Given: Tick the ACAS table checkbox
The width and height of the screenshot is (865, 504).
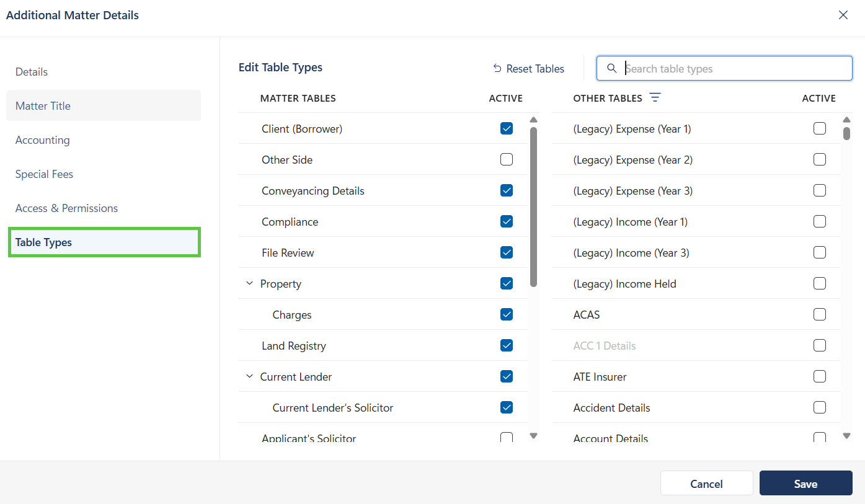Looking at the screenshot, I should (x=819, y=315).
